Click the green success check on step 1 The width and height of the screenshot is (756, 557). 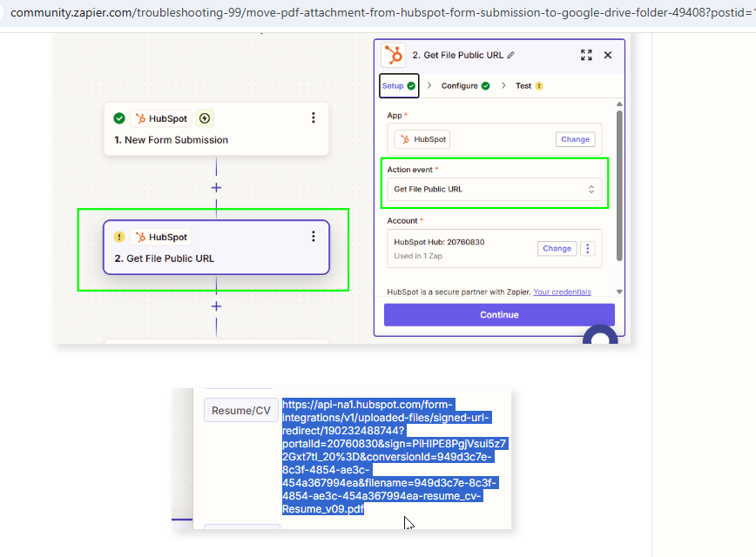click(x=119, y=118)
